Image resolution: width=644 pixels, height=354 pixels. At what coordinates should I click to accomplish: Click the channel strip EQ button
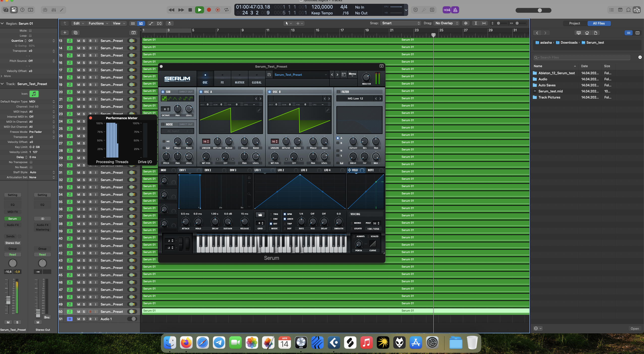[13, 205]
